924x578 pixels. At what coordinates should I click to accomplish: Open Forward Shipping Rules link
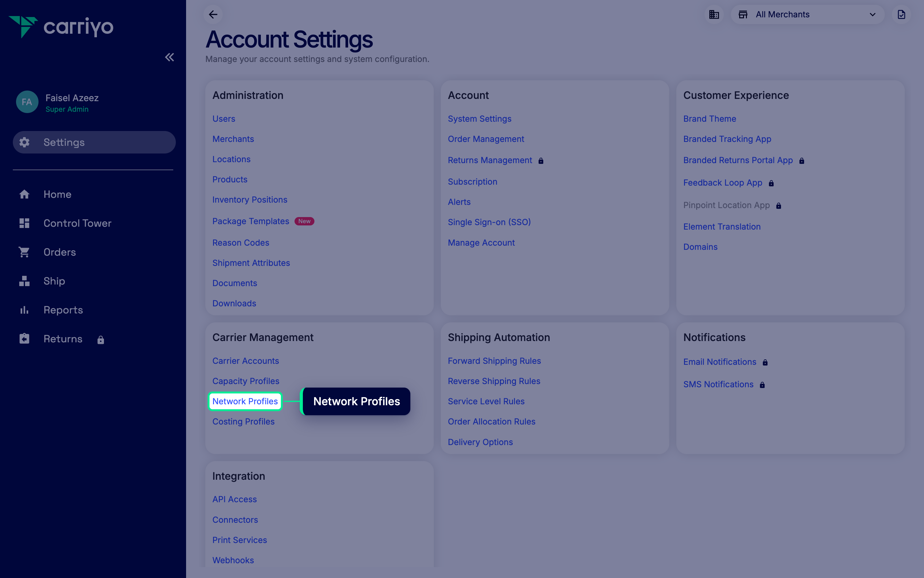pyautogui.click(x=494, y=361)
